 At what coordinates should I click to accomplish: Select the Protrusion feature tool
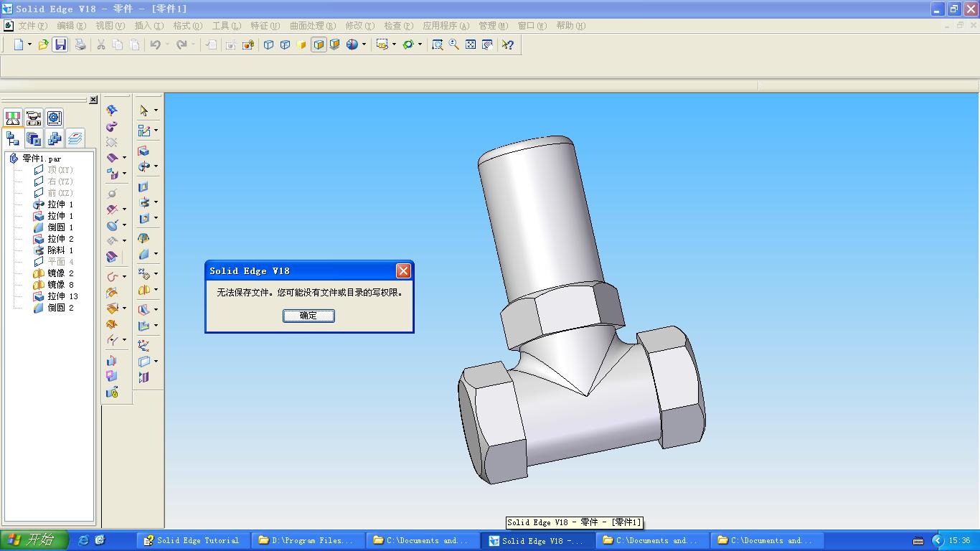tap(143, 151)
